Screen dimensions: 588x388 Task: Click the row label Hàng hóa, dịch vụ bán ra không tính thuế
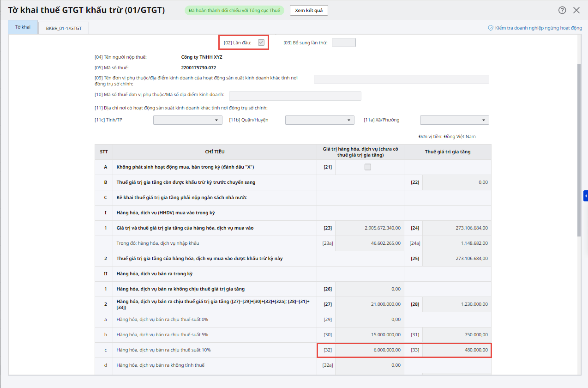(161, 365)
